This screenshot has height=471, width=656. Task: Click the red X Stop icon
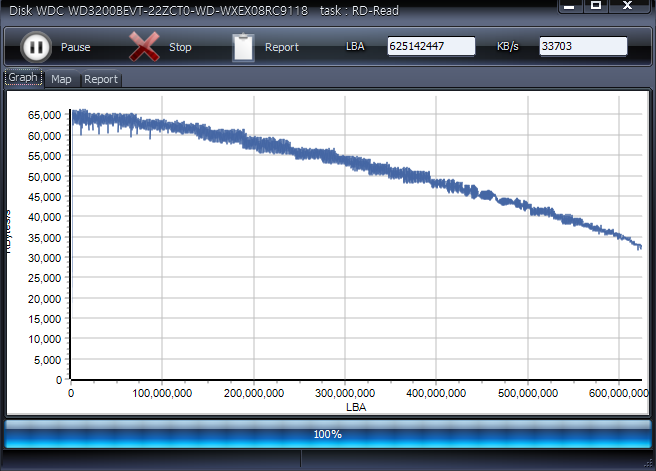coord(144,46)
